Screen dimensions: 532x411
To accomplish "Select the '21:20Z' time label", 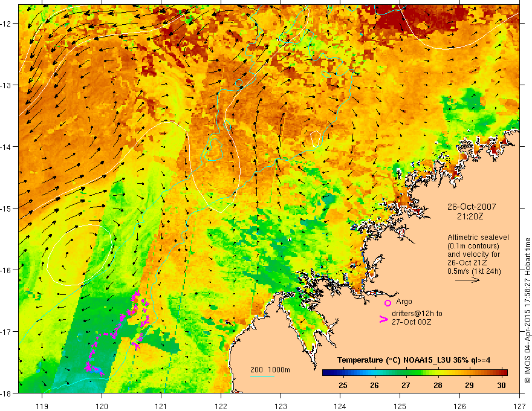I will point(470,216).
